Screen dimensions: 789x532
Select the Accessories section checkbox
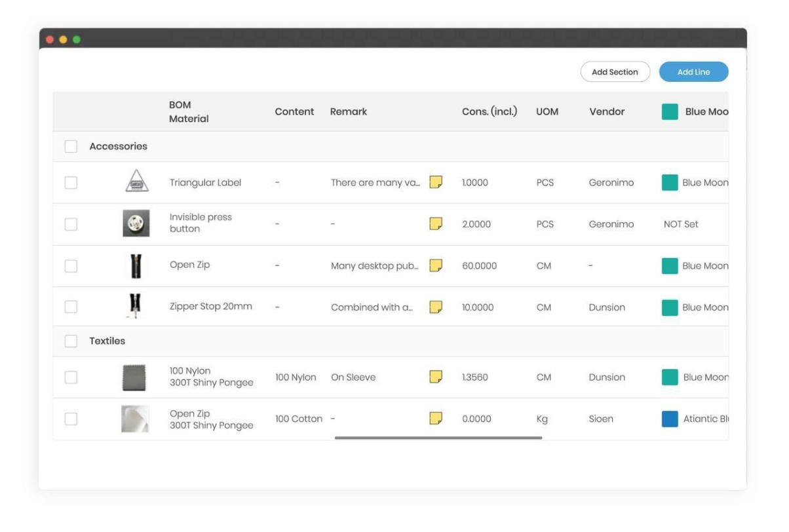(71, 147)
